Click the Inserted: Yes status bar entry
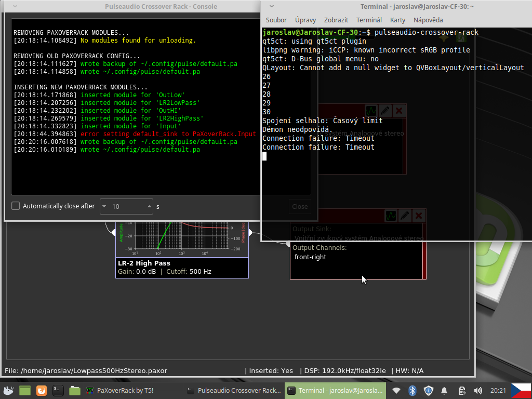The width and height of the screenshot is (532, 399). pos(271,371)
